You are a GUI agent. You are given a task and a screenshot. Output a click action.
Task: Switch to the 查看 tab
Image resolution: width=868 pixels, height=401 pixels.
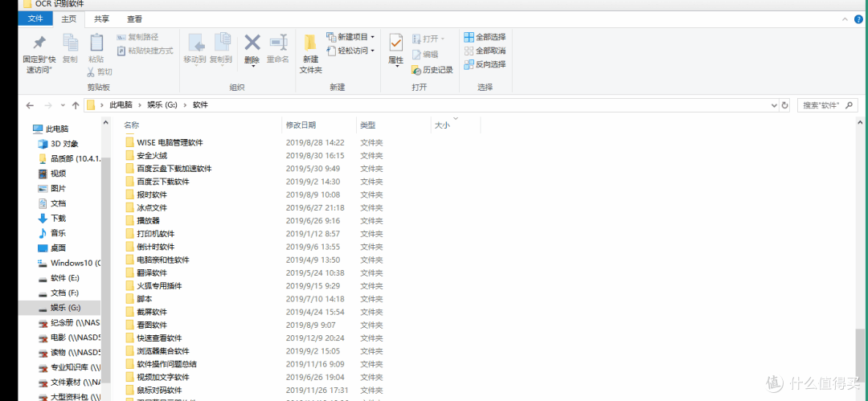click(x=134, y=18)
